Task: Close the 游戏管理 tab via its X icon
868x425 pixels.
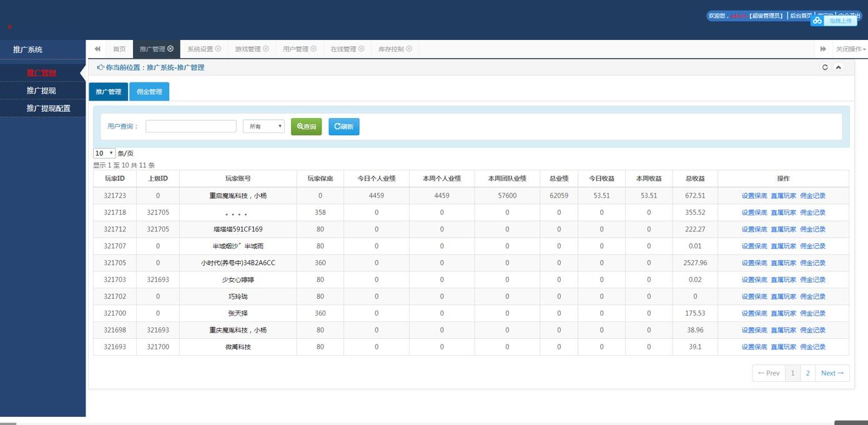Action: 266,49
